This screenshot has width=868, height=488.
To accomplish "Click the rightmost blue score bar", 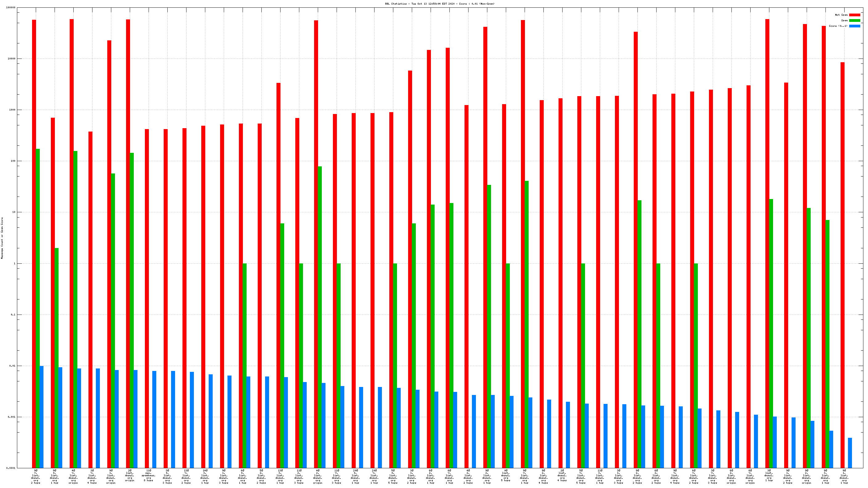I will point(850,453).
